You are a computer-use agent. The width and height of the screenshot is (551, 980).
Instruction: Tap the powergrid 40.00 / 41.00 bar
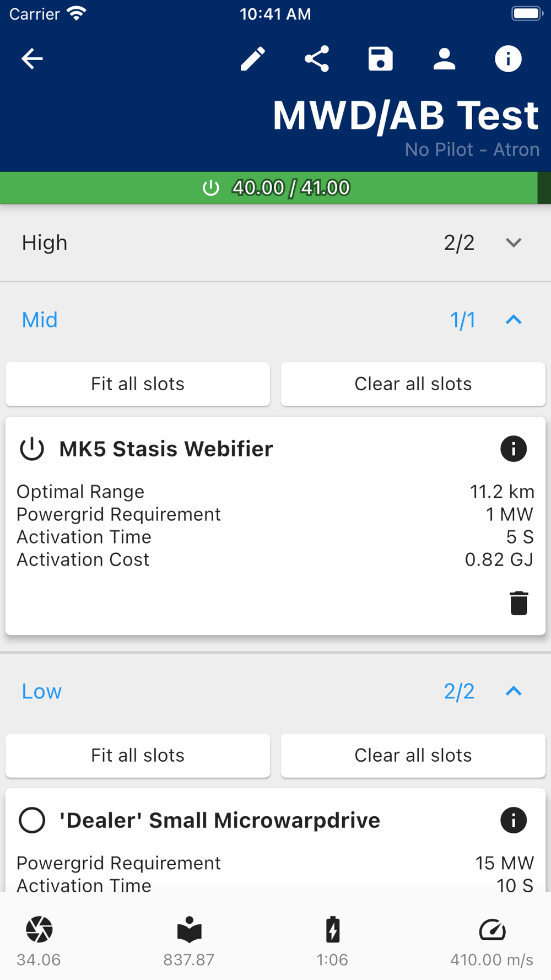click(x=275, y=188)
